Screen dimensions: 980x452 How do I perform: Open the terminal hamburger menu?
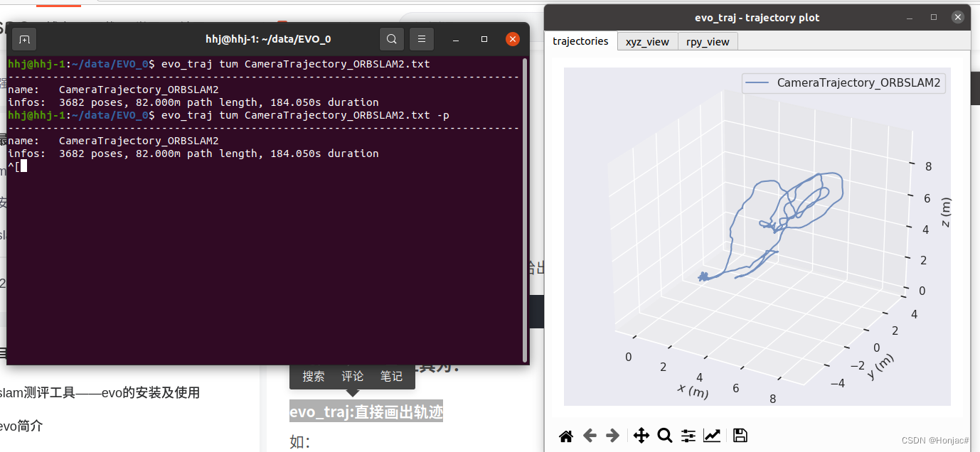[x=422, y=39]
